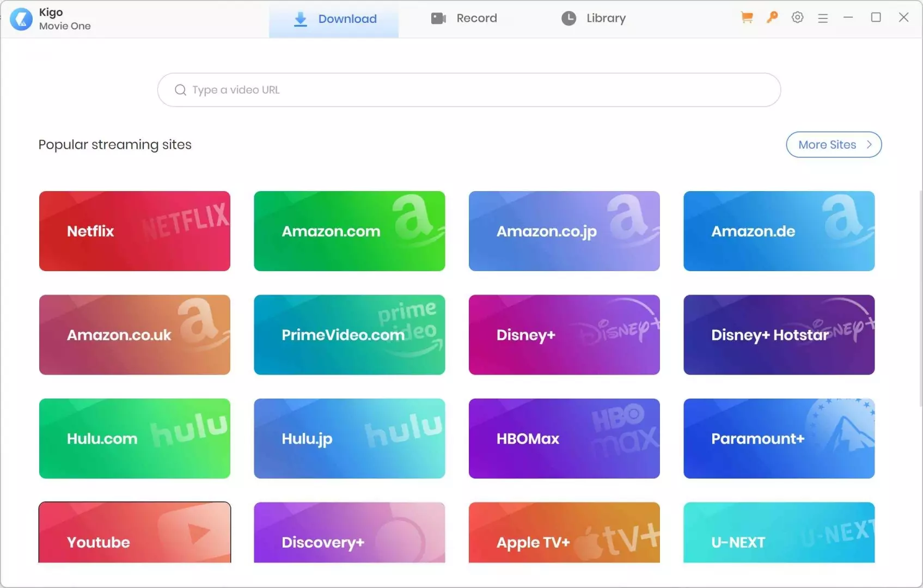Open the Youtube tile
The width and height of the screenshot is (923, 588).
135,532
